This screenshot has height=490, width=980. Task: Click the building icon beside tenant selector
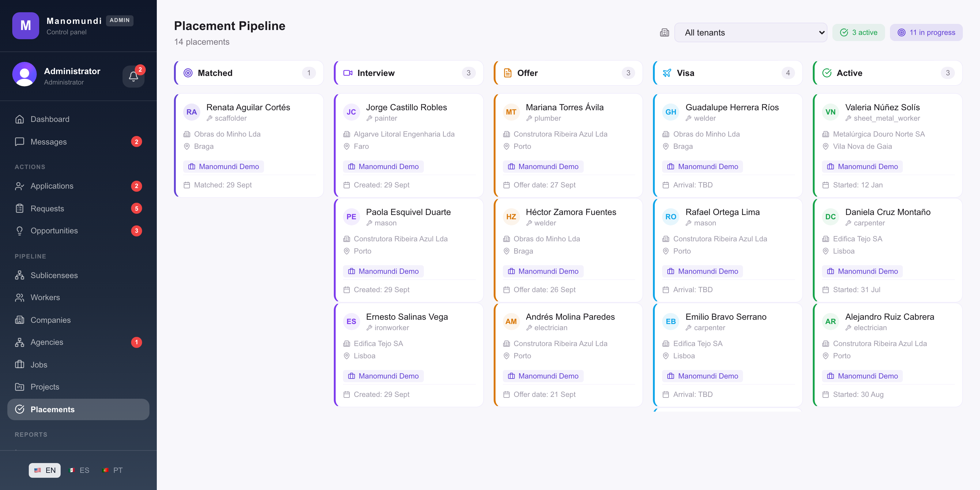(x=664, y=33)
